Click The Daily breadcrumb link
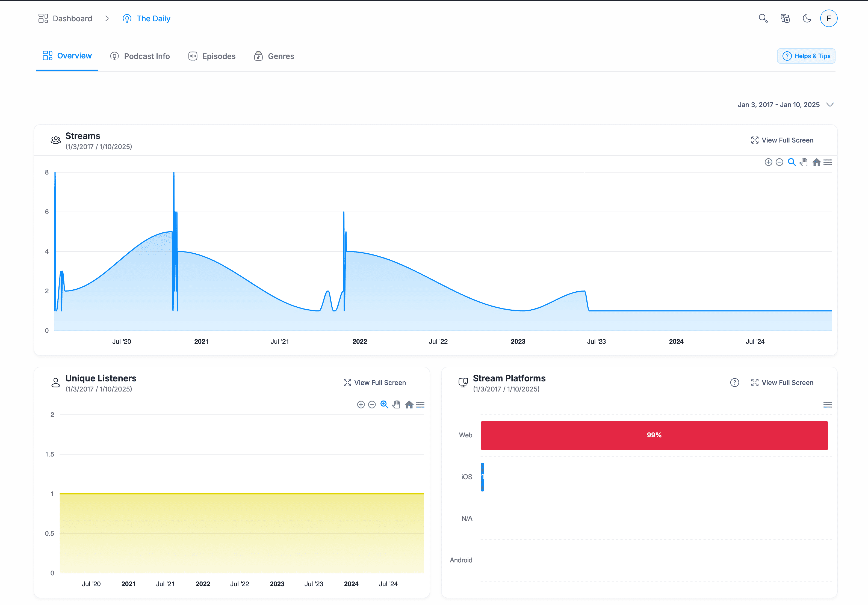Viewport: 868px width, 605px height. pyautogui.click(x=146, y=19)
